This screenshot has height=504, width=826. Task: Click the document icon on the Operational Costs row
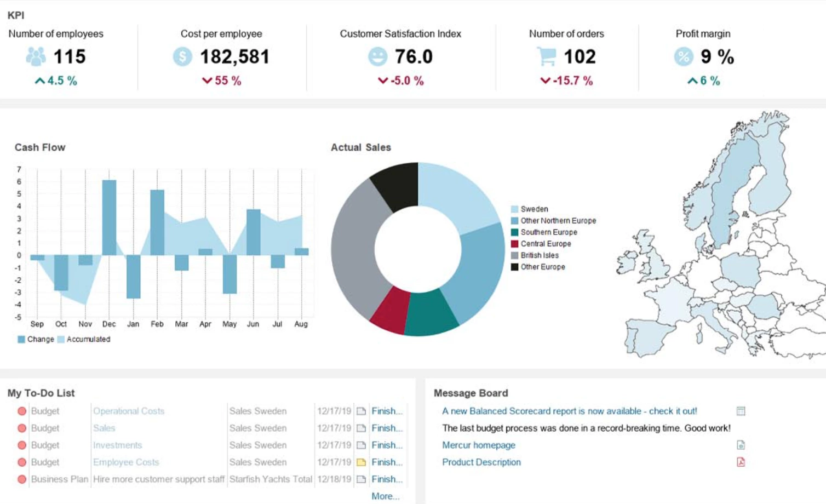click(x=360, y=411)
